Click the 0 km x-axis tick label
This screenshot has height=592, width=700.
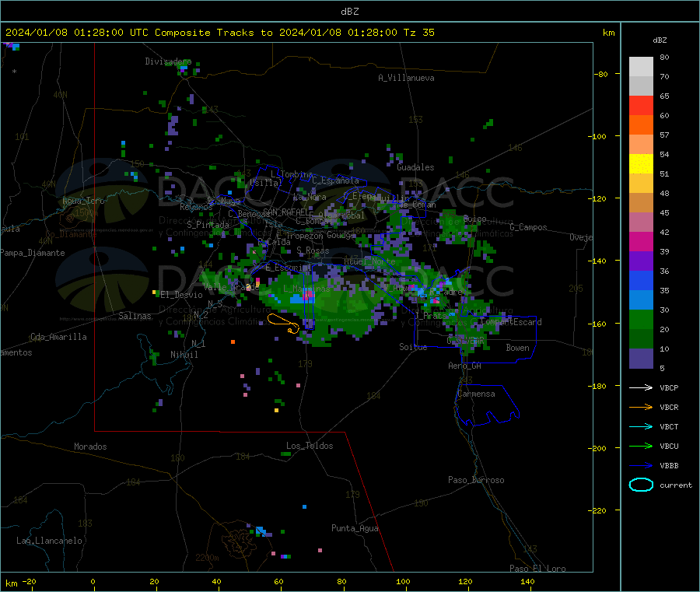(x=93, y=582)
